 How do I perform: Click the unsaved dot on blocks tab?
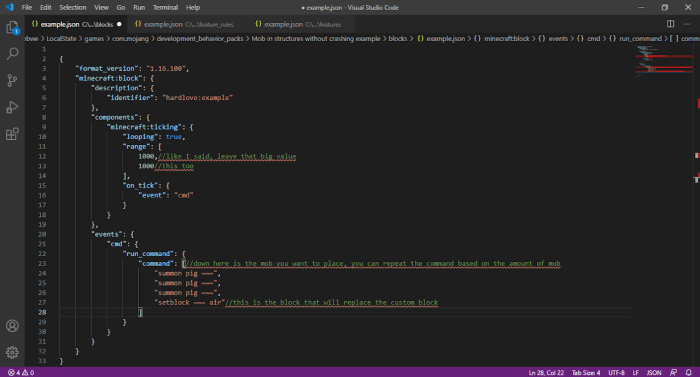(119, 24)
